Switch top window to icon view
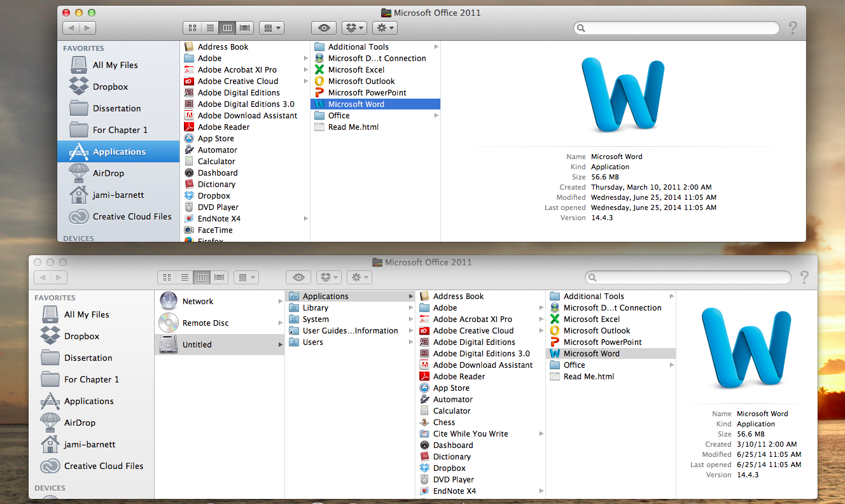The width and height of the screenshot is (845, 504). (192, 28)
